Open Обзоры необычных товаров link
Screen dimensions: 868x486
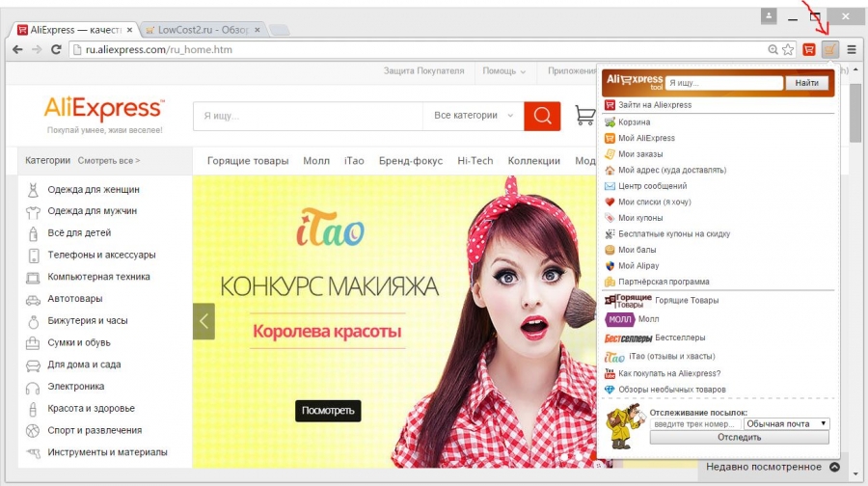point(672,390)
